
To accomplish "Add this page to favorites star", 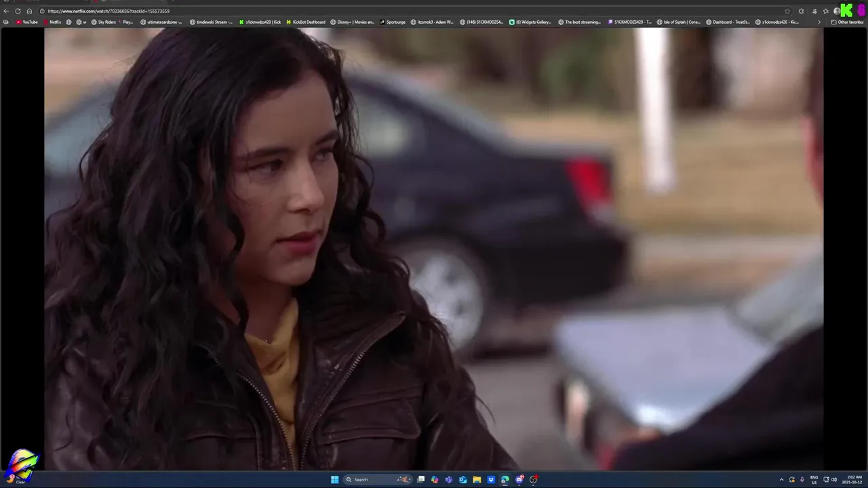I will click(x=787, y=11).
